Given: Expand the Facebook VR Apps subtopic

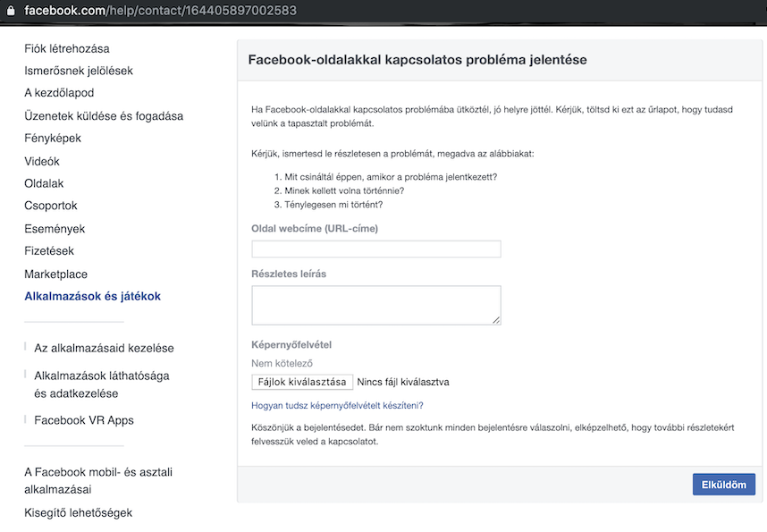Looking at the screenshot, I should [84, 420].
